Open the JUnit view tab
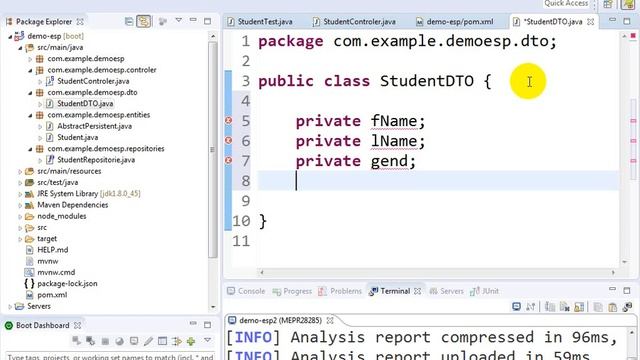 (484, 291)
